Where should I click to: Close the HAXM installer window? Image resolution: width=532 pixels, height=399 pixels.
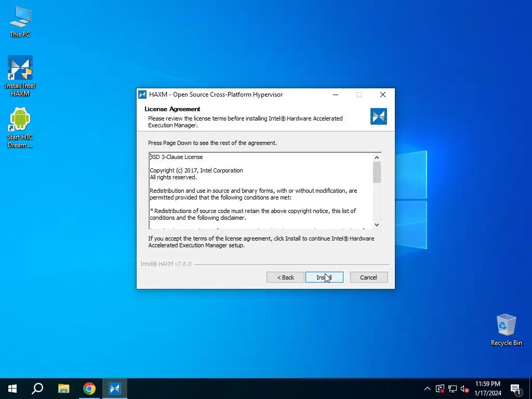tap(383, 95)
